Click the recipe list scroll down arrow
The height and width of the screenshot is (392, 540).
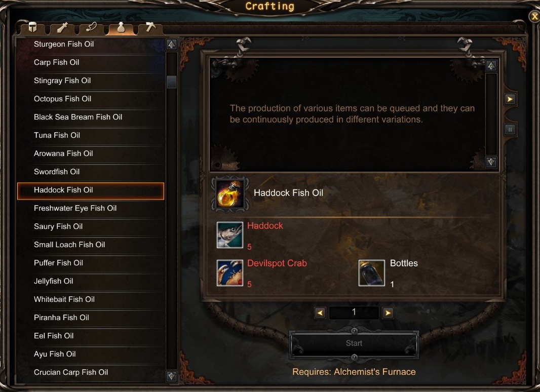[x=172, y=376]
